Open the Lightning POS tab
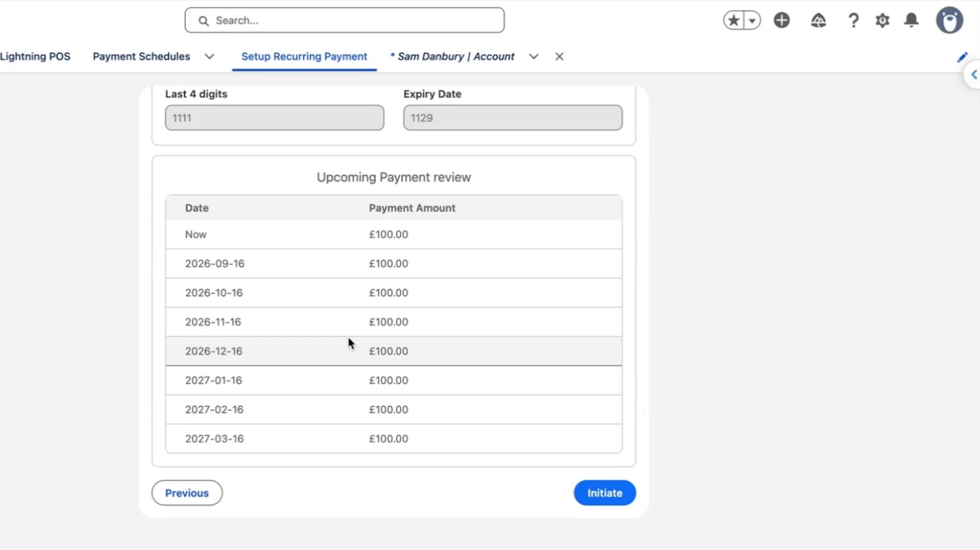Viewport: 980px width, 550px height. tap(35, 57)
